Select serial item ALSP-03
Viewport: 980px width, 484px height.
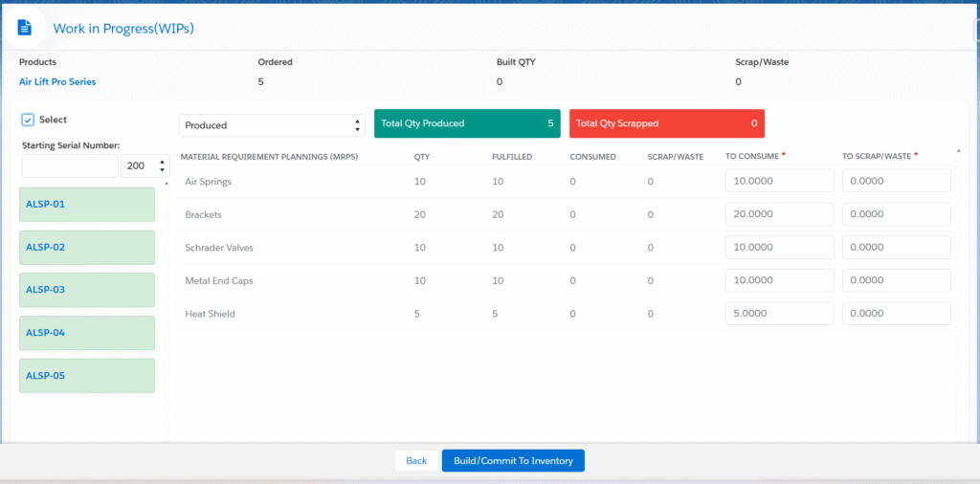pos(87,290)
